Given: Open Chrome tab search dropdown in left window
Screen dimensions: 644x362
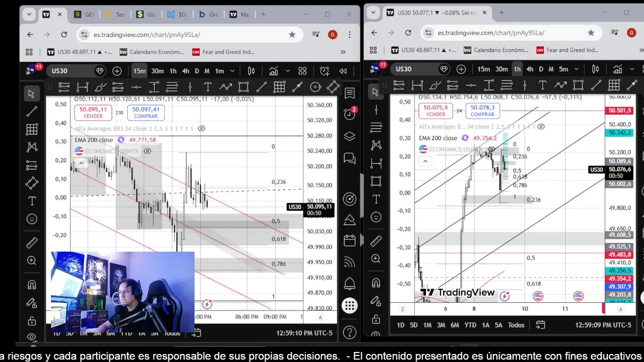Looking at the screenshot, I should pos(29,15).
